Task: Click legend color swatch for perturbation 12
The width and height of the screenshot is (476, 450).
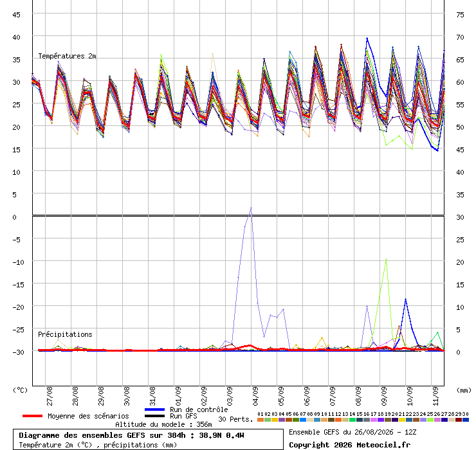Action: pyautogui.click(x=338, y=420)
